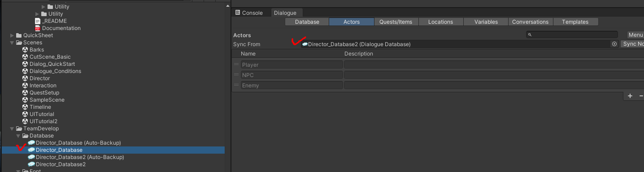Select the Database folder label
644x172 pixels.
(42, 136)
